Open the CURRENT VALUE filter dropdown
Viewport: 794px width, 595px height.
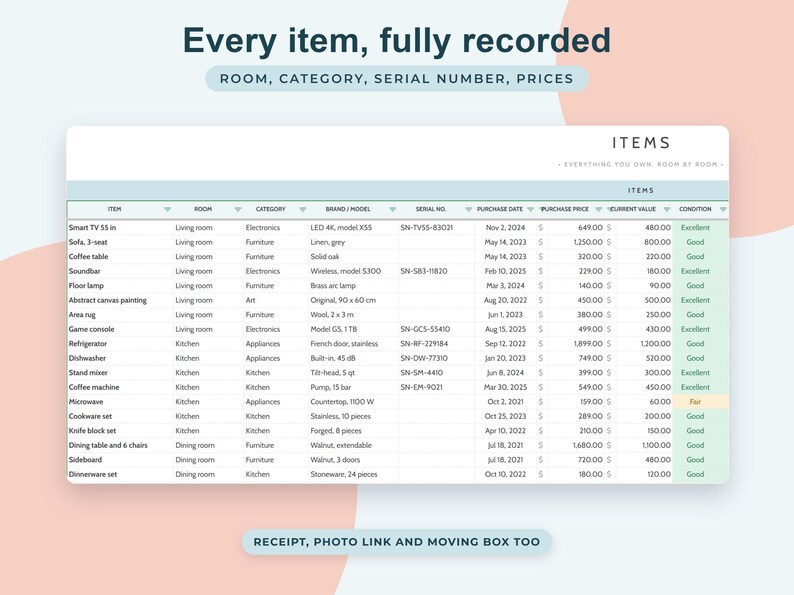pyautogui.click(x=667, y=210)
